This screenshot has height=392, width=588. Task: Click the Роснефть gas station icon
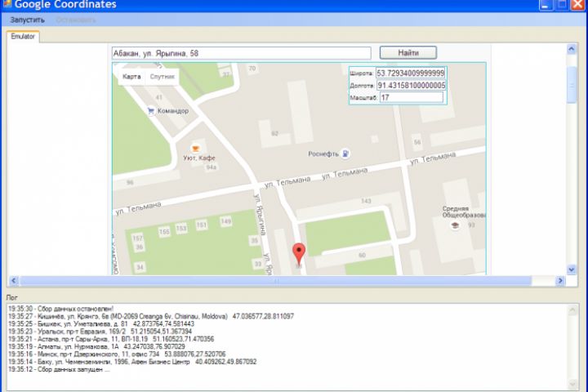[x=345, y=154]
